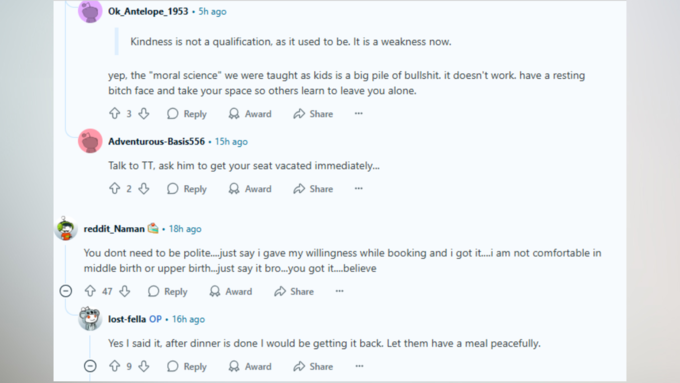Reply to lost-fella's comment
Image resolution: width=680 pixels, height=383 pixels.
(187, 367)
